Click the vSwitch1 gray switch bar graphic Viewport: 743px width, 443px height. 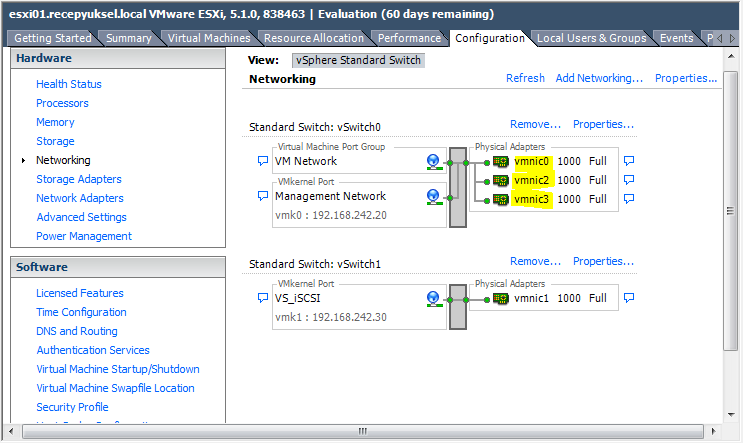458,307
